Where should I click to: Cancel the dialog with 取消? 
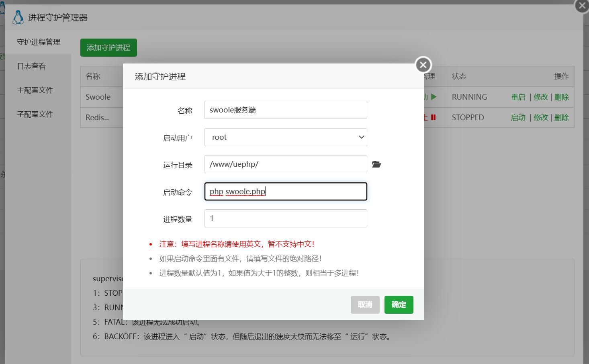coord(365,305)
